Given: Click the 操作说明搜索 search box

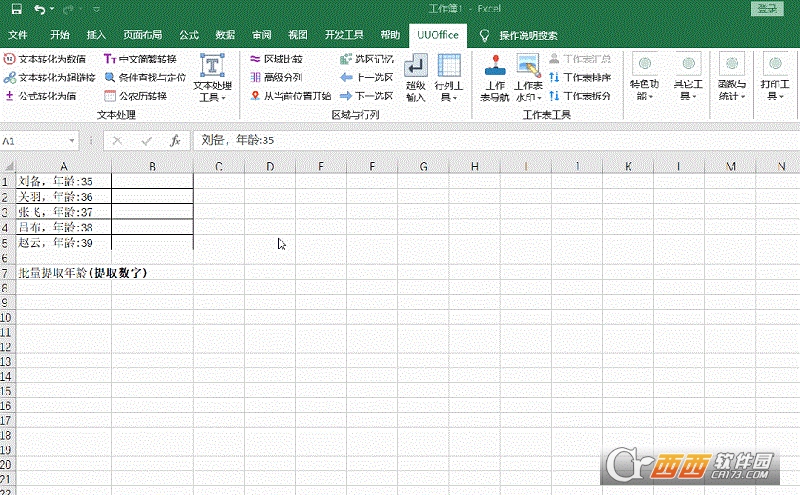Looking at the screenshot, I should [528, 35].
